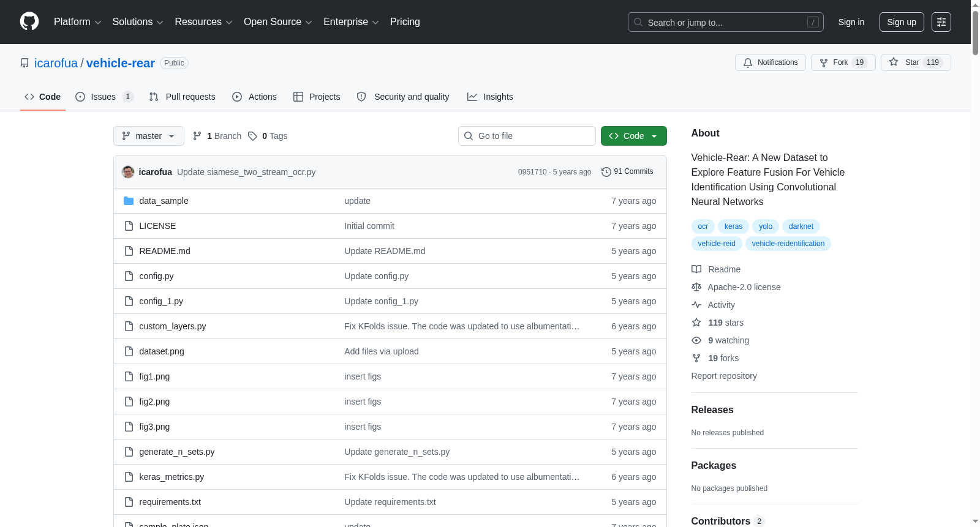Open the vehicle-rear repository link

coord(121,63)
